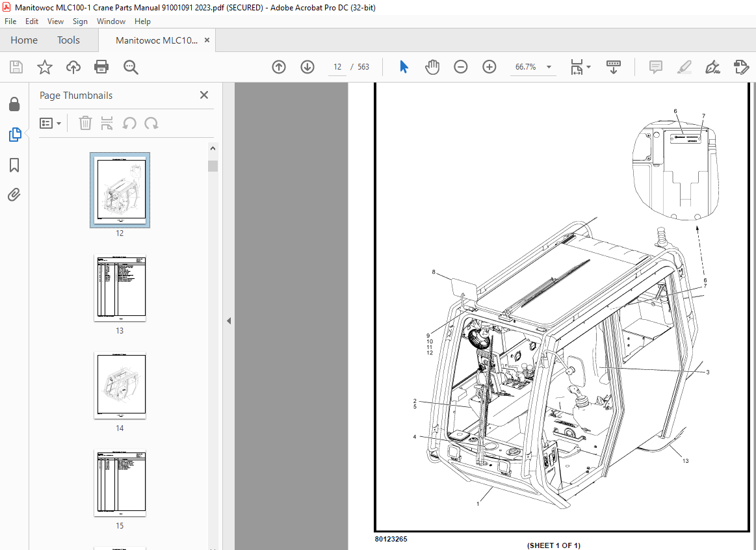Open the View menu
The height and width of the screenshot is (550, 756).
click(x=55, y=21)
